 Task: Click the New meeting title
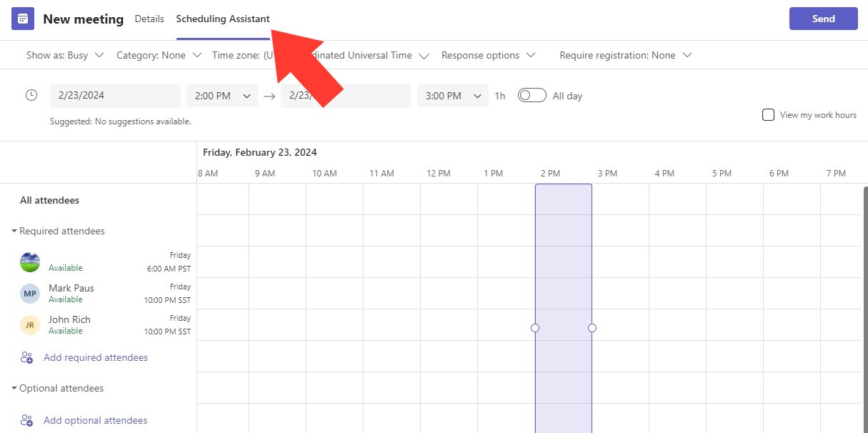84,19
